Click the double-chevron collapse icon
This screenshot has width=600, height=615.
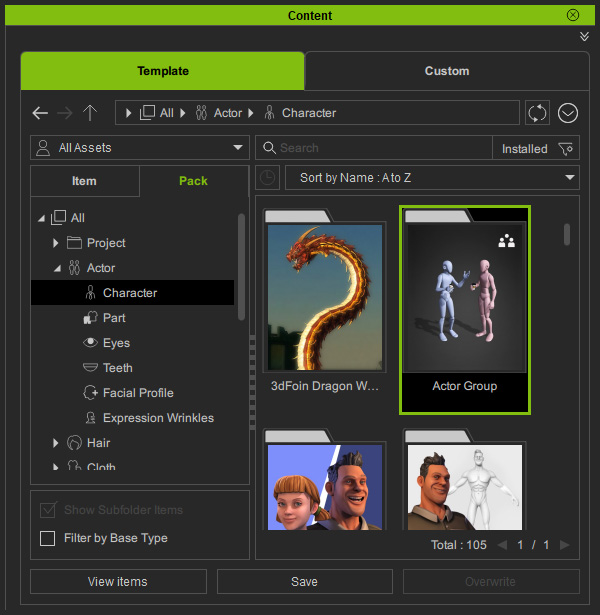click(584, 36)
